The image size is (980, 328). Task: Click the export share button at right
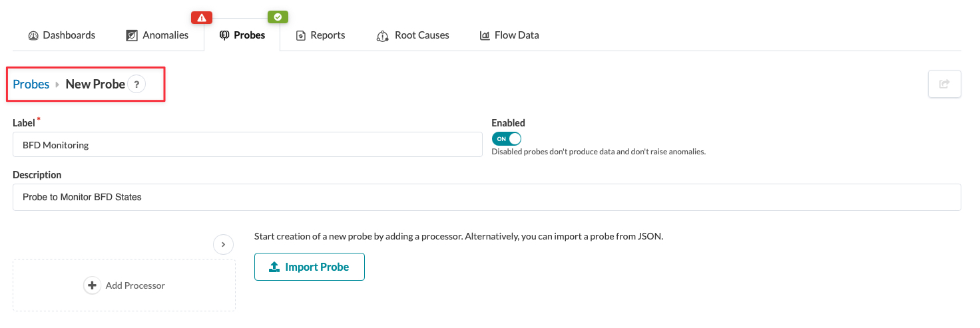click(x=945, y=84)
